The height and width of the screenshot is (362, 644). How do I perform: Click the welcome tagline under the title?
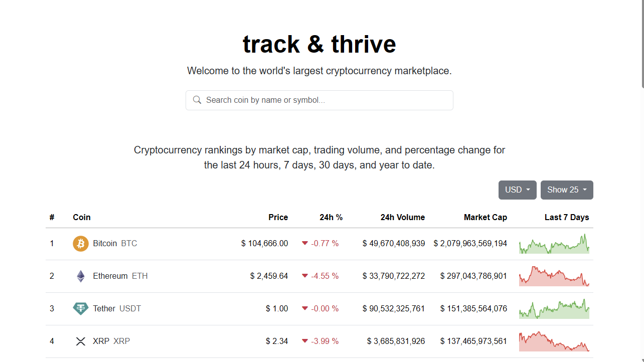tap(319, 71)
